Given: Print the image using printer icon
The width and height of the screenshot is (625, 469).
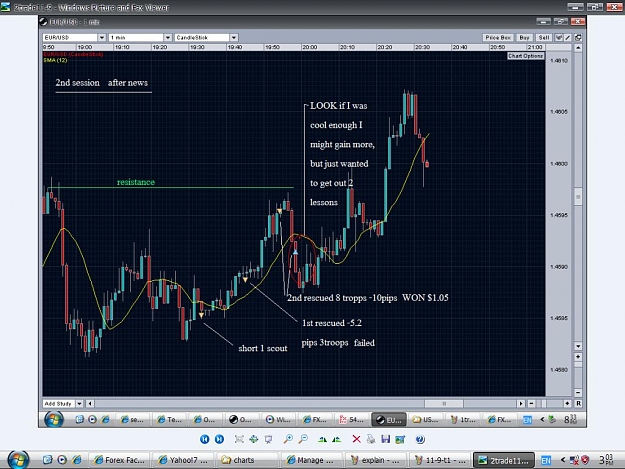Looking at the screenshot, I should [371, 439].
